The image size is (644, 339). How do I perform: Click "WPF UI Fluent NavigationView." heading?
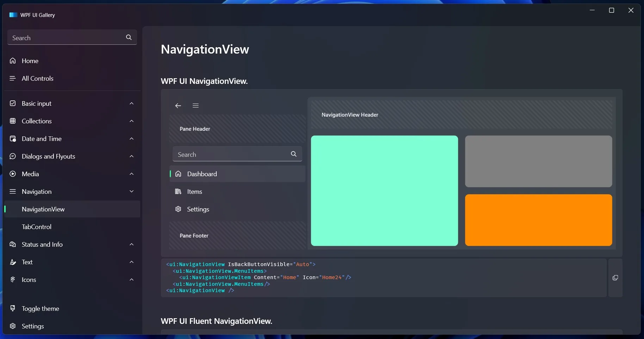pyautogui.click(x=216, y=321)
